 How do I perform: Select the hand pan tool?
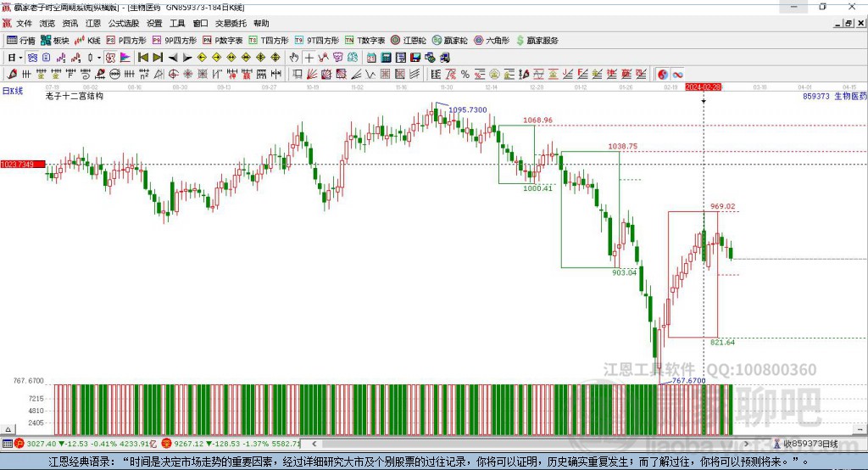pyautogui.click(x=294, y=58)
